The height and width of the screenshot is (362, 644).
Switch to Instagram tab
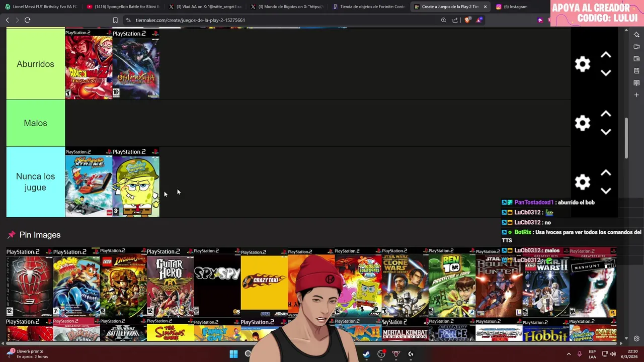click(512, 7)
